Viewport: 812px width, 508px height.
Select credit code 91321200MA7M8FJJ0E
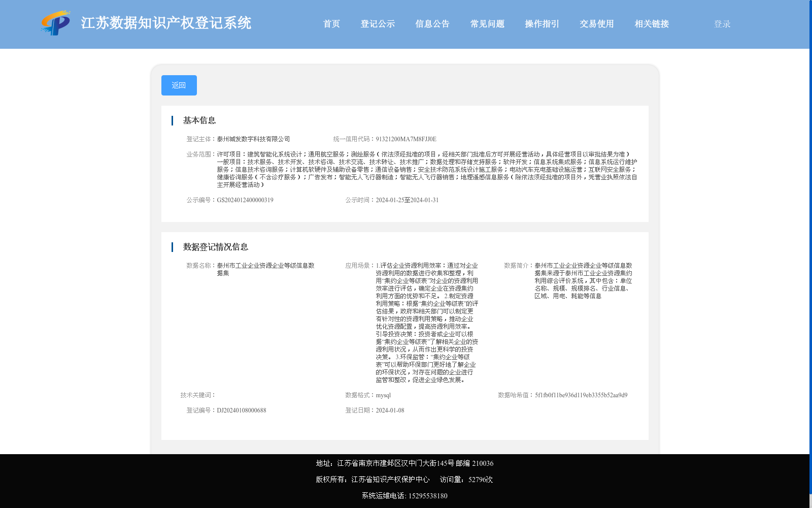point(406,139)
